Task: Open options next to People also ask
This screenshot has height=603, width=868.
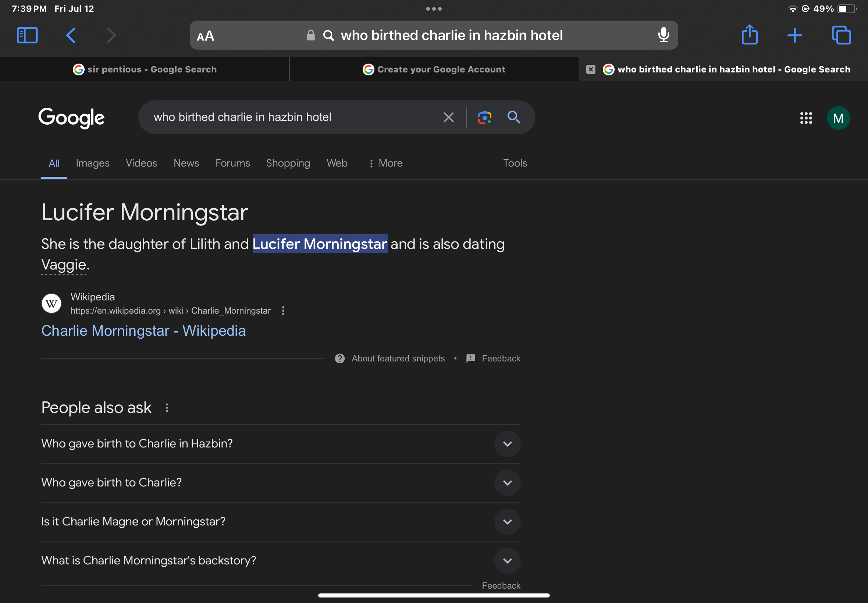Action: pos(167,408)
